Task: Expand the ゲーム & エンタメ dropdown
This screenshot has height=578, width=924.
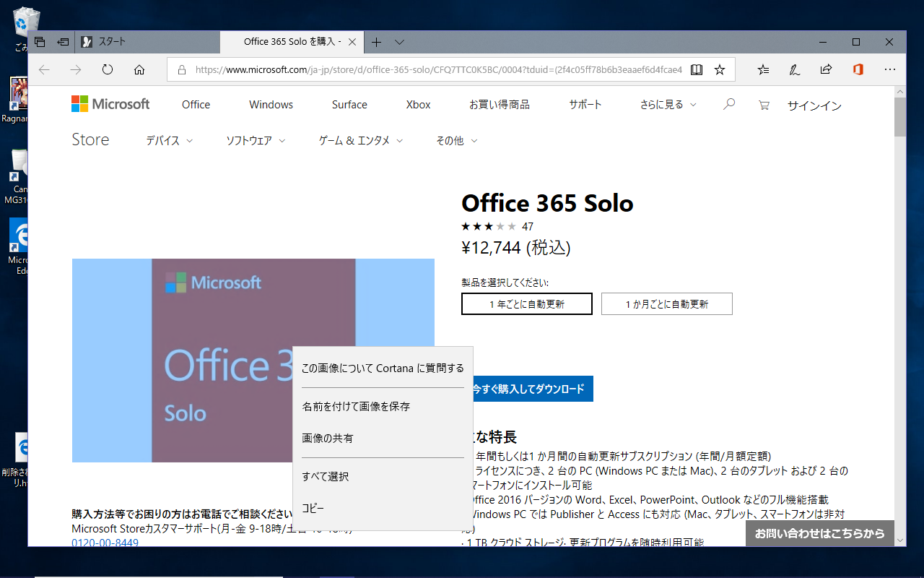Action: pos(361,141)
